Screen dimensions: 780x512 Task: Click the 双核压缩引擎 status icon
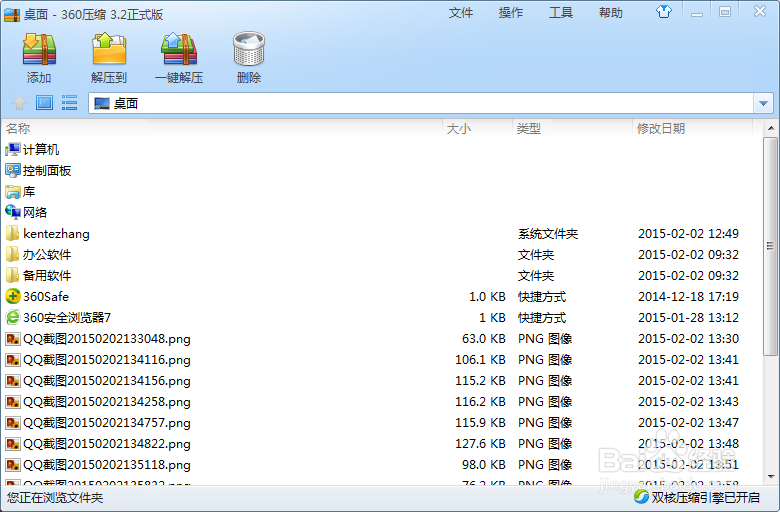[x=641, y=497]
